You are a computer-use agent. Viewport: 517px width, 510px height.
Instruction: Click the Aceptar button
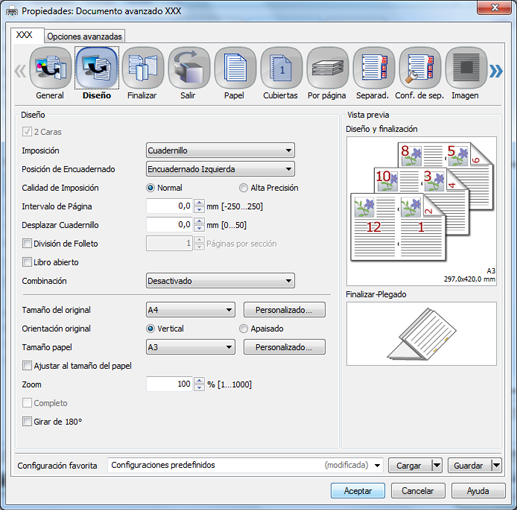(358, 491)
